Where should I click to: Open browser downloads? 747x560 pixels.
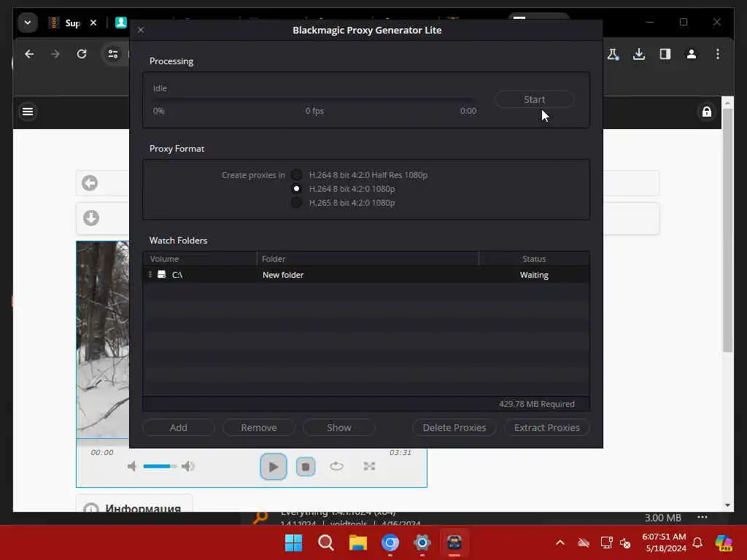tap(639, 54)
